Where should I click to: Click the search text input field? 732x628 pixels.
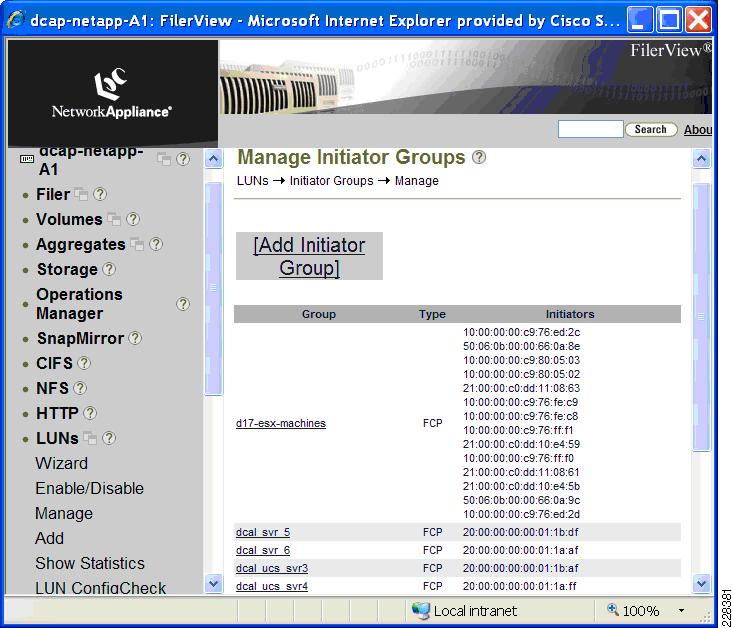pos(591,129)
